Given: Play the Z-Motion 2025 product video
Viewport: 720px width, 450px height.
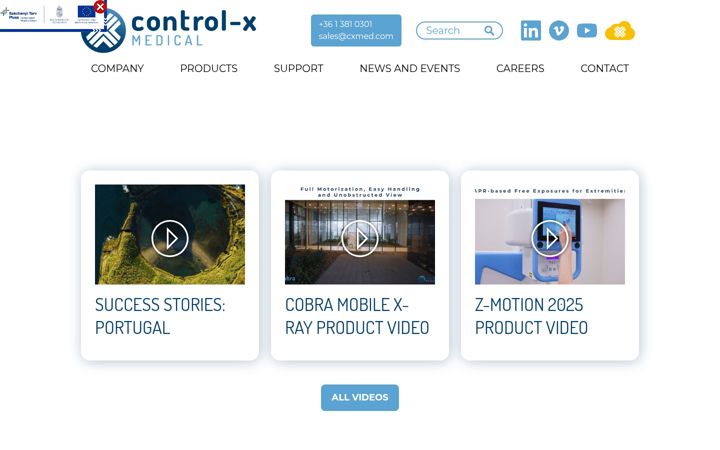Looking at the screenshot, I should 550,238.
